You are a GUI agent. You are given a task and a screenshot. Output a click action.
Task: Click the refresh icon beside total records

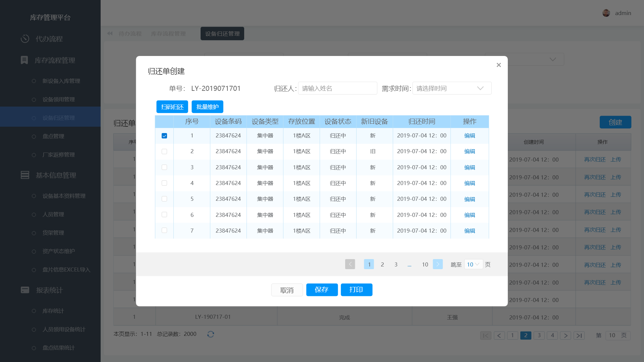point(211,334)
